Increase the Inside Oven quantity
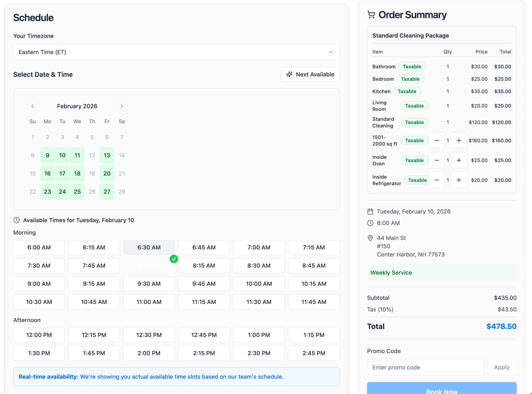This screenshot has height=394, width=532. coord(459,160)
